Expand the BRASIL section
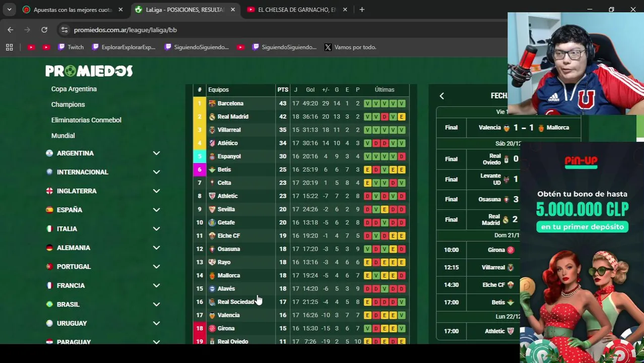Image resolution: width=644 pixels, height=363 pixels. tap(103, 305)
